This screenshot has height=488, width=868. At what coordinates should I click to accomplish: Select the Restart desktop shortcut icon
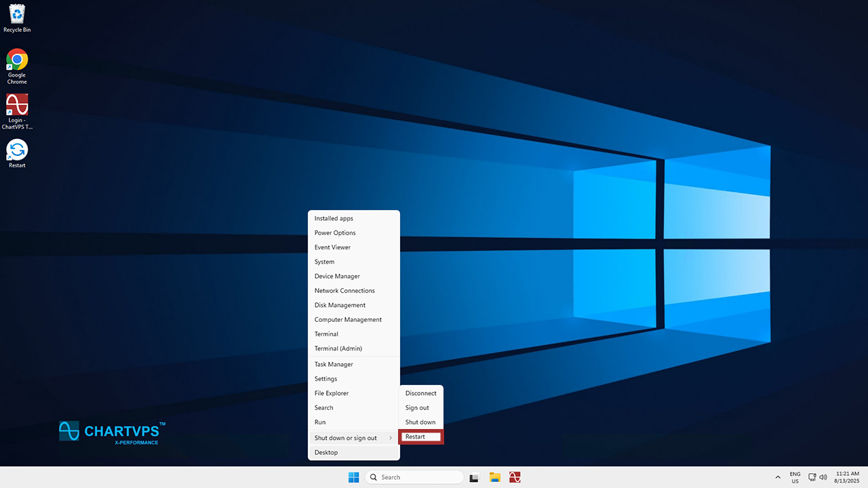[x=17, y=150]
